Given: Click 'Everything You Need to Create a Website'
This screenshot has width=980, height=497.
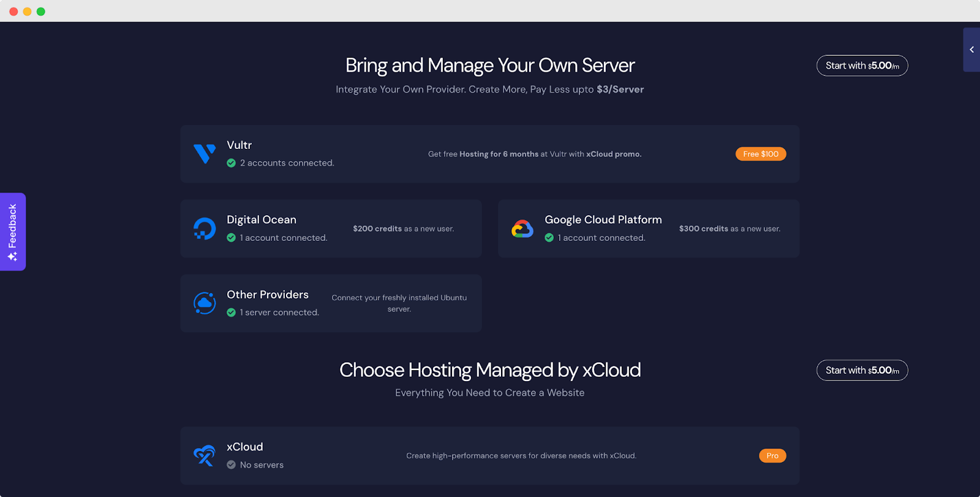Looking at the screenshot, I should click(x=490, y=393).
